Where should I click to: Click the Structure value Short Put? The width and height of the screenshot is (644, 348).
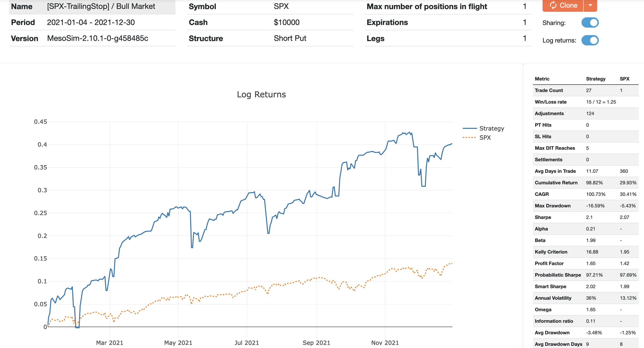290,38
